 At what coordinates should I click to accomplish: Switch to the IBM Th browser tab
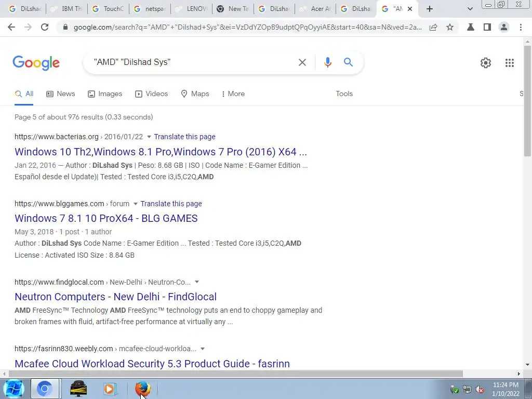[66, 9]
